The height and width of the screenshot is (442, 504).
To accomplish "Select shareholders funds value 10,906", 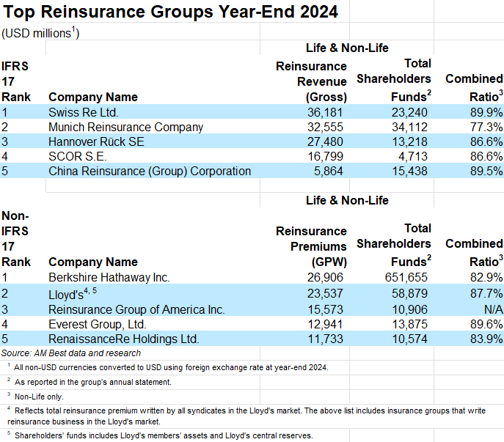I will click(410, 309).
